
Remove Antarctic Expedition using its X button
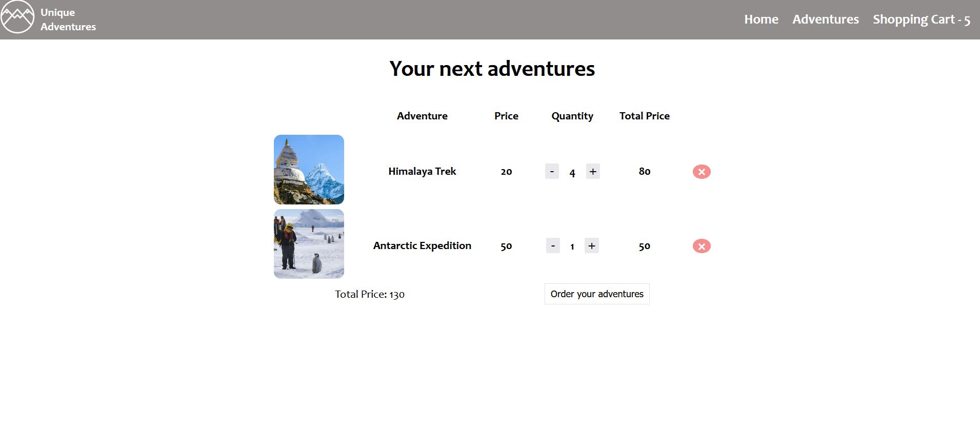701,246
